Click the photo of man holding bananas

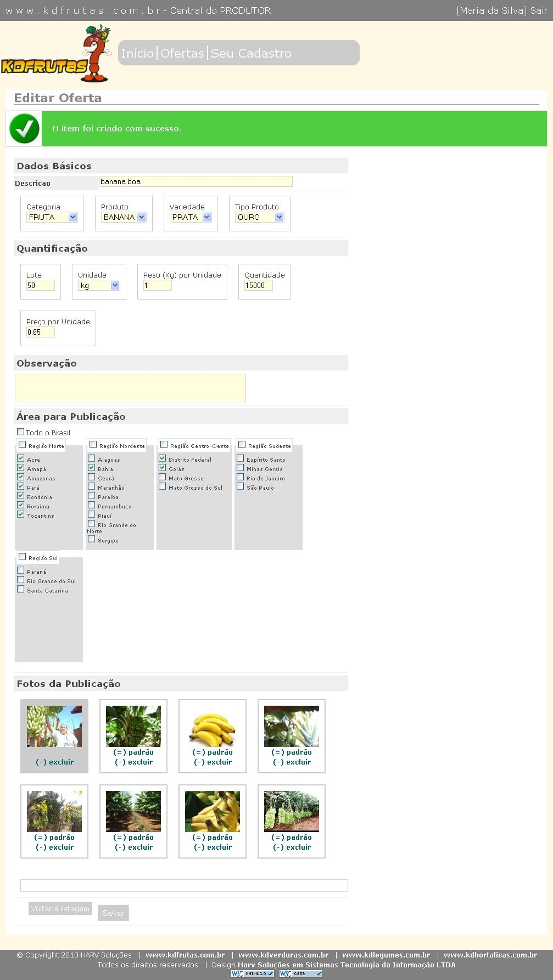pos(54,727)
